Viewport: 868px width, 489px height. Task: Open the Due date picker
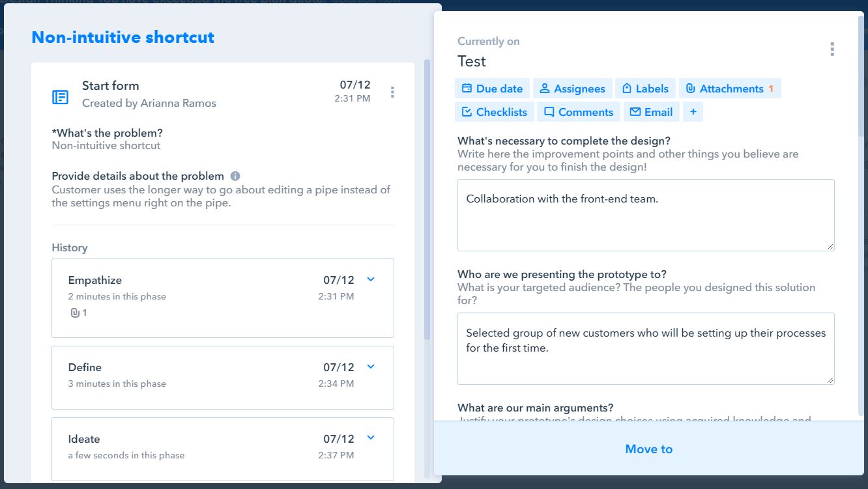click(x=492, y=89)
